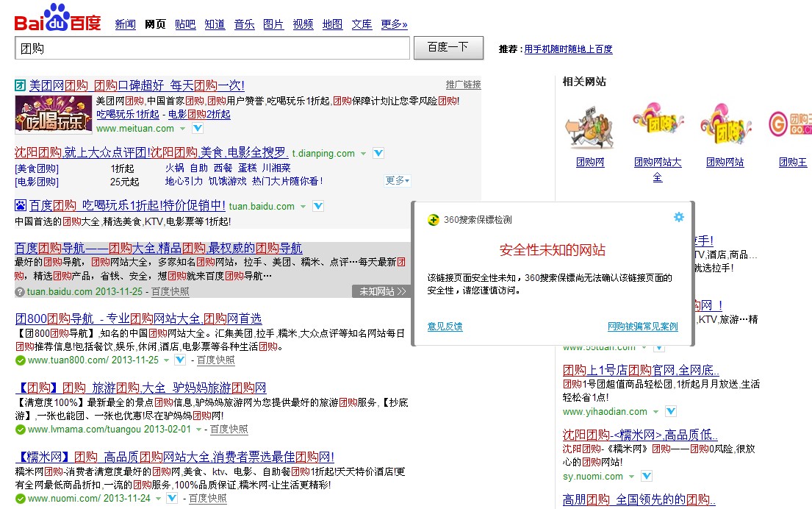Viewport: 812px width, 509px height.
Task: Expand dropdown arrow after www.lvmama.com date
Action: point(198,430)
